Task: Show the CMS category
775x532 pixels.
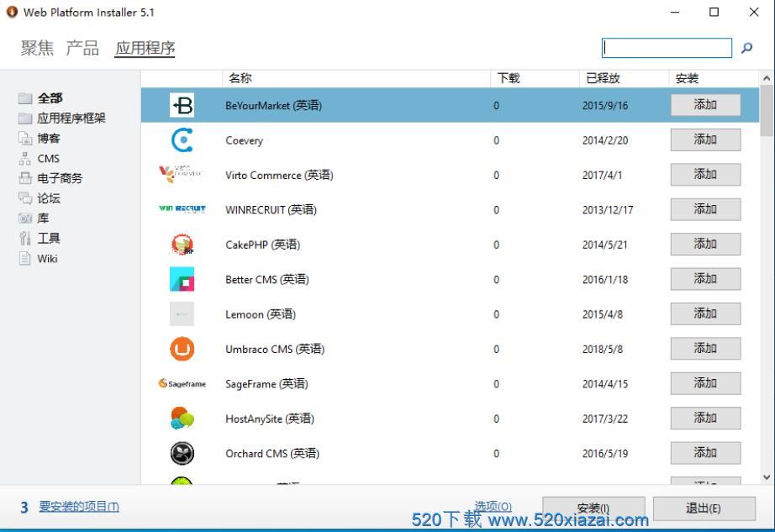Action: [49, 159]
